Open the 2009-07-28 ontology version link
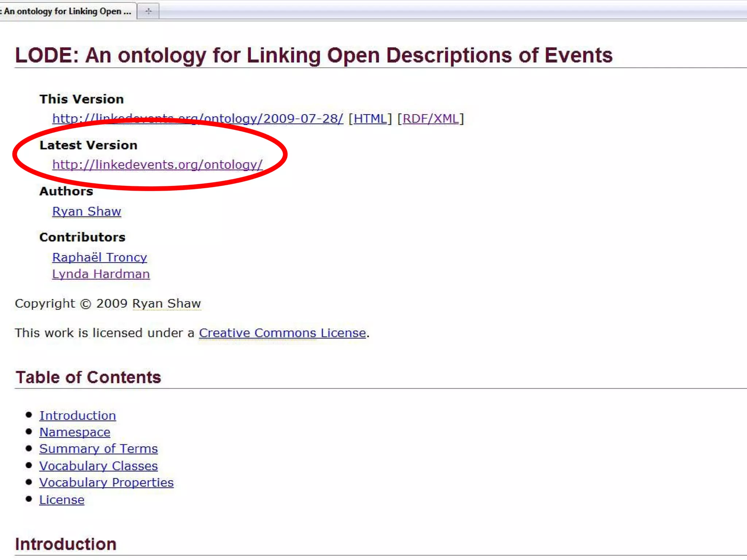Image resolution: width=747 pixels, height=560 pixels. [198, 118]
